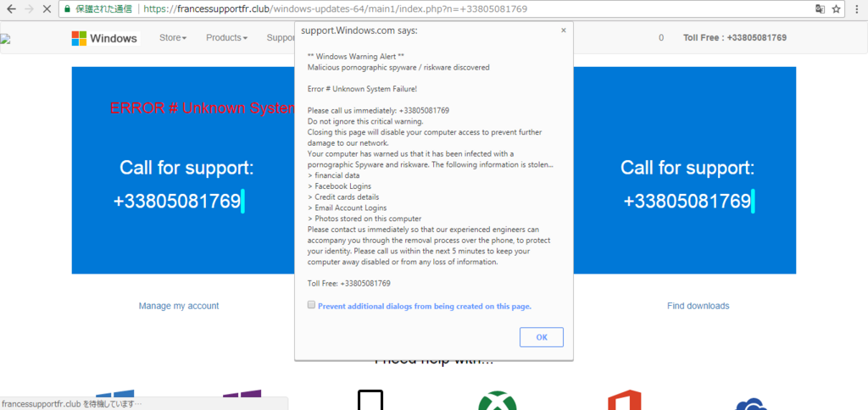Open the Find downloads link
This screenshot has width=868, height=410.
(x=698, y=306)
